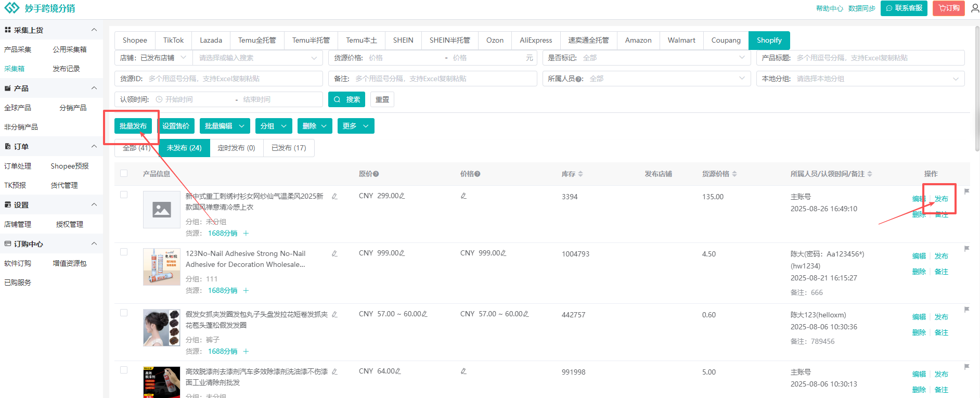980x398 pixels.
Task: Click title edit icon for No-Nail Adhesive product
Action: tap(334, 253)
